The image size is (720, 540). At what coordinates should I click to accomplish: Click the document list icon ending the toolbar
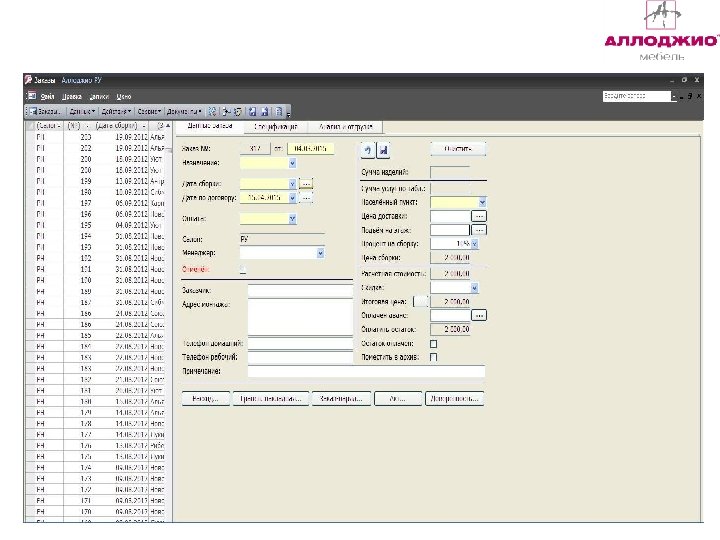[279, 111]
